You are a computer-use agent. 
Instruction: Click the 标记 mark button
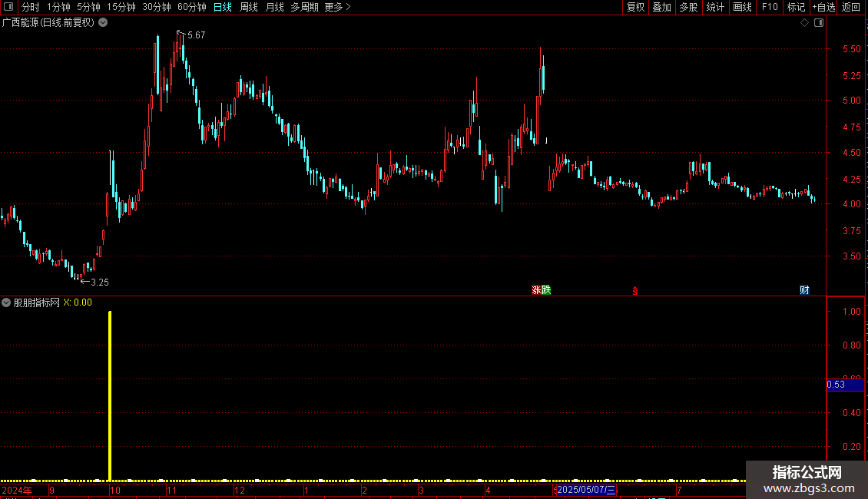pos(796,7)
